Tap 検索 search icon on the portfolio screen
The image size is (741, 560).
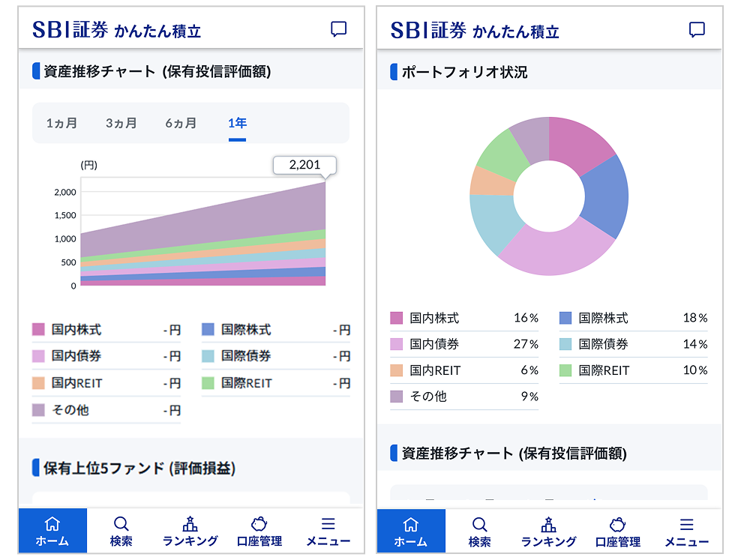(479, 532)
